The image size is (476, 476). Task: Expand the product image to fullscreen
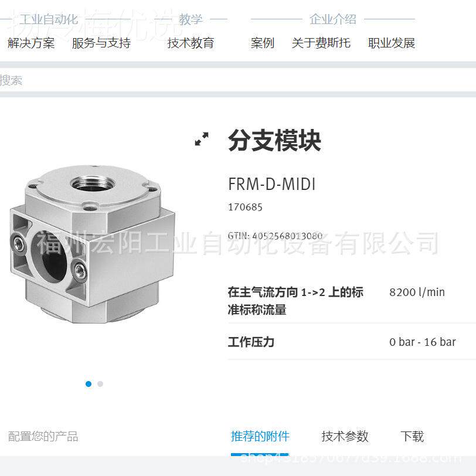[202, 139]
